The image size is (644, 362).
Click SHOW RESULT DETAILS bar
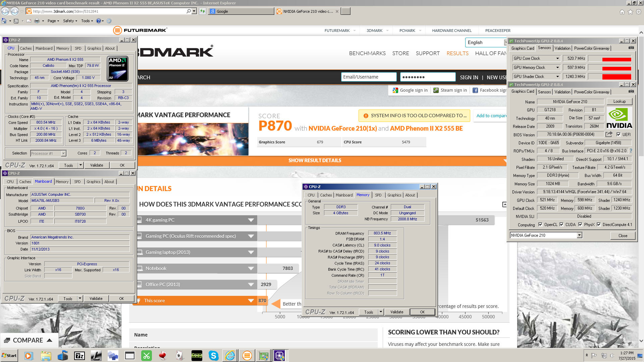click(315, 161)
